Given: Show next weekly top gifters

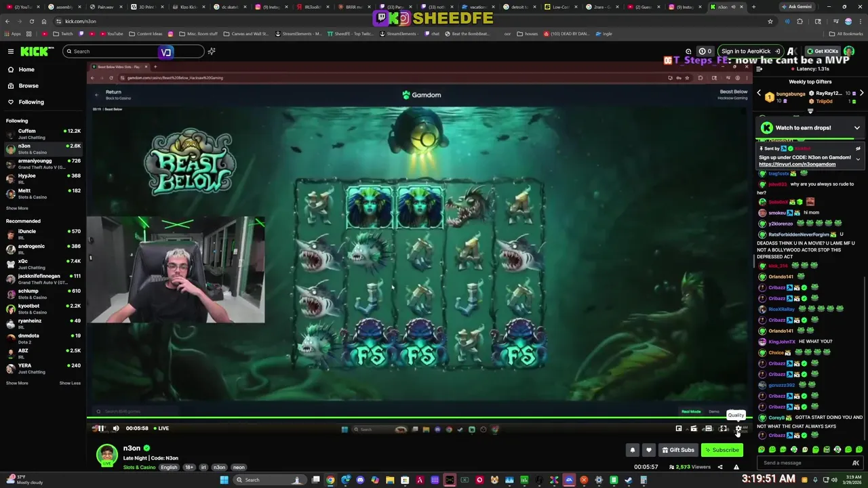Looking at the screenshot, I should tap(861, 94).
